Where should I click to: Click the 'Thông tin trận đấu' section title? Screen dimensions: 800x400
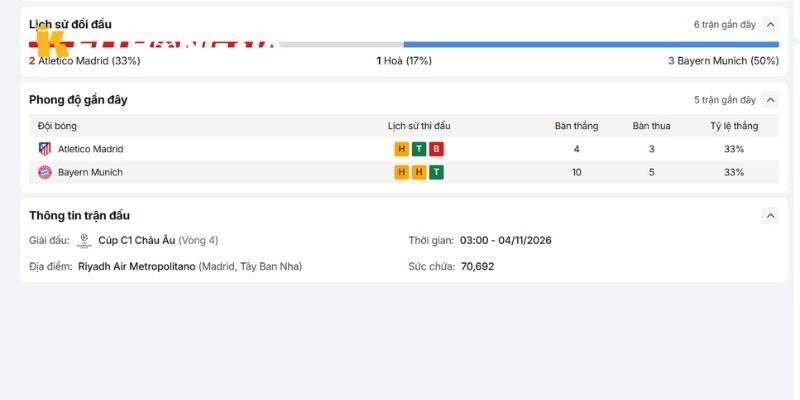[80, 215]
